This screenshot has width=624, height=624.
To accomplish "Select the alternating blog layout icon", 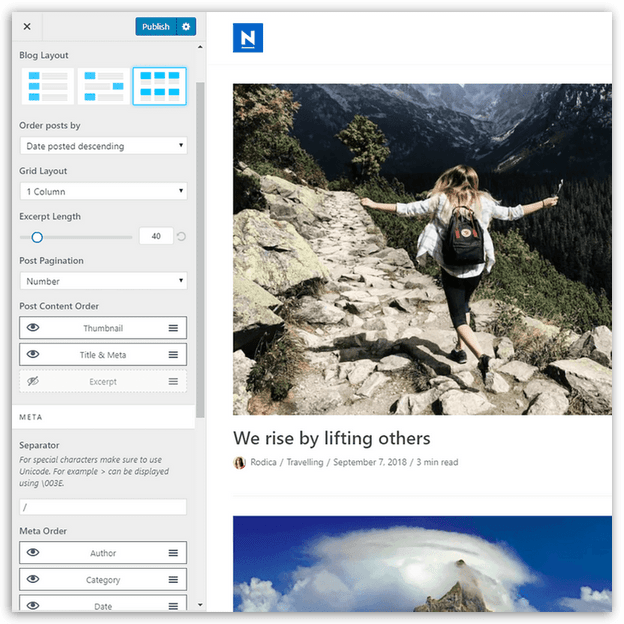I will tap(103, 87).
